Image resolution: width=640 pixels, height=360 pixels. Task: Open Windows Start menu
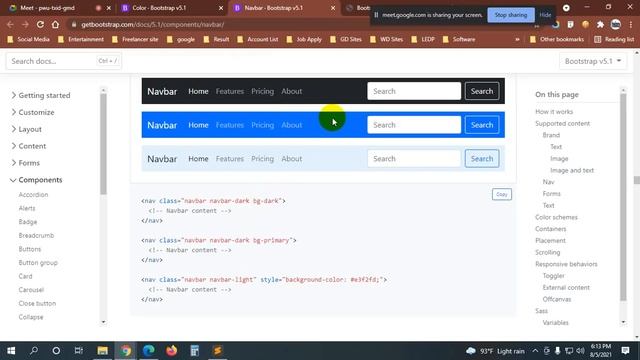pyautogui.click(x=11, y=351)
